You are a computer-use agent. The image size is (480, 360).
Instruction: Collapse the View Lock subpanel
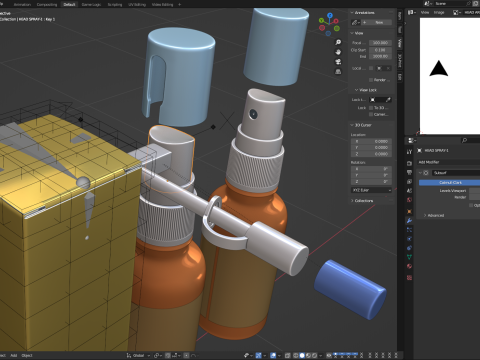coord(356,90)
